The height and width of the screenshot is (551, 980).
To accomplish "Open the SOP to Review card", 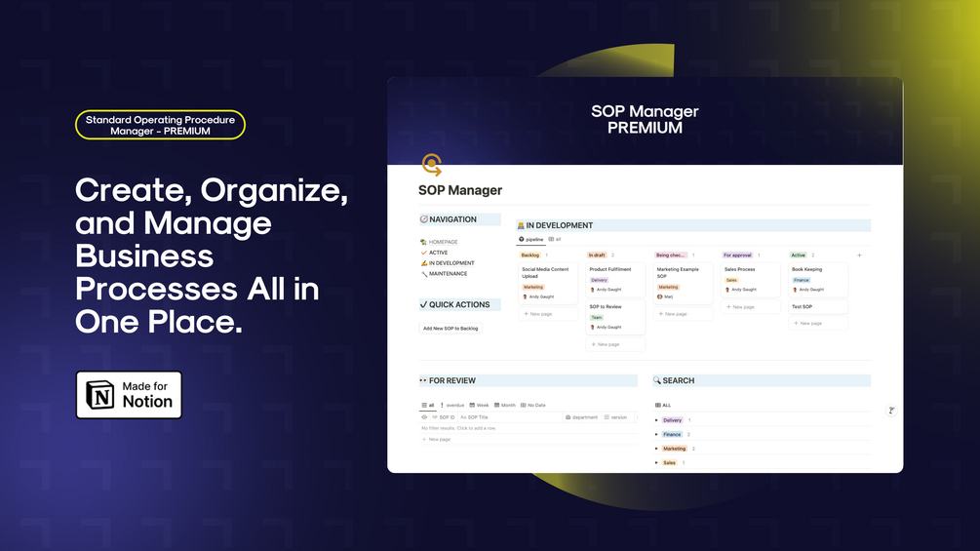I will coord(615,317).
